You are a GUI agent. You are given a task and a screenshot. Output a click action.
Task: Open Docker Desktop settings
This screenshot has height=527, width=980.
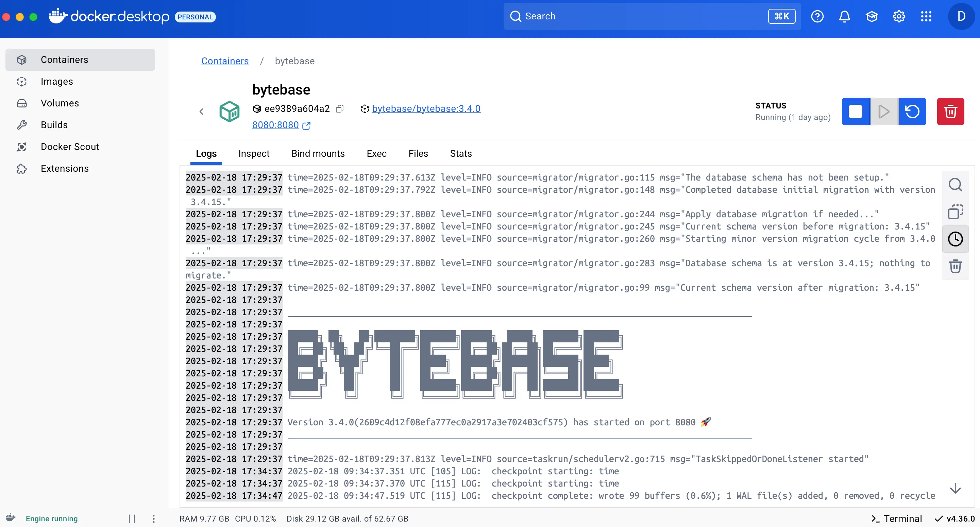point(899,16)
